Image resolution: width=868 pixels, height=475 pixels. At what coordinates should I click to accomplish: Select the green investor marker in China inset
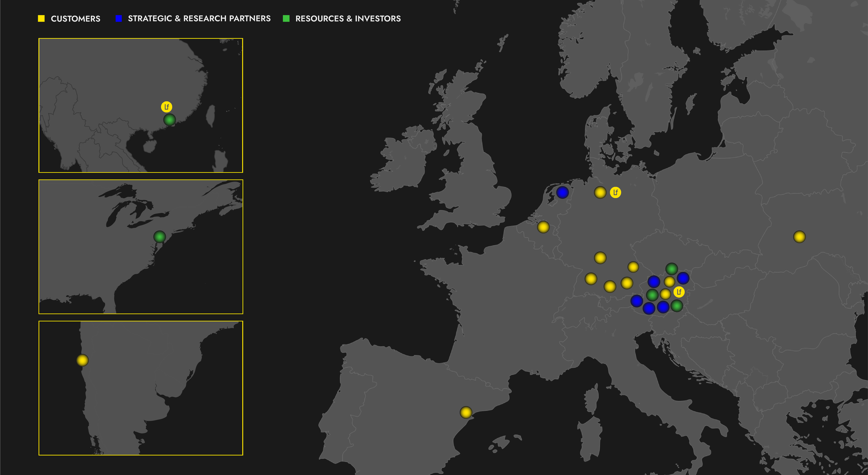[169, 119]
